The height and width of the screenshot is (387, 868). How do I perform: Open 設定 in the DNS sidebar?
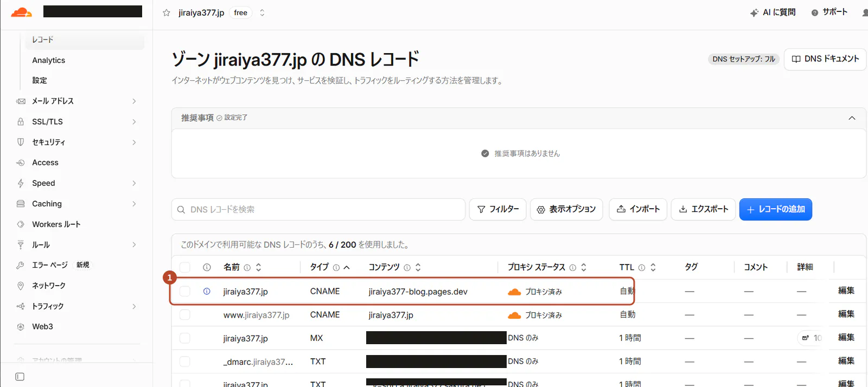point(40,80)
